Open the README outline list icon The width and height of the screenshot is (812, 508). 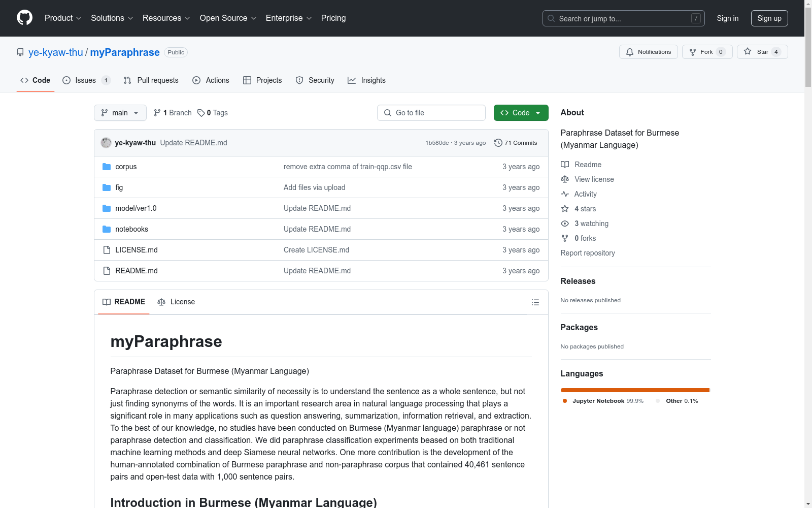pos(535,302)
